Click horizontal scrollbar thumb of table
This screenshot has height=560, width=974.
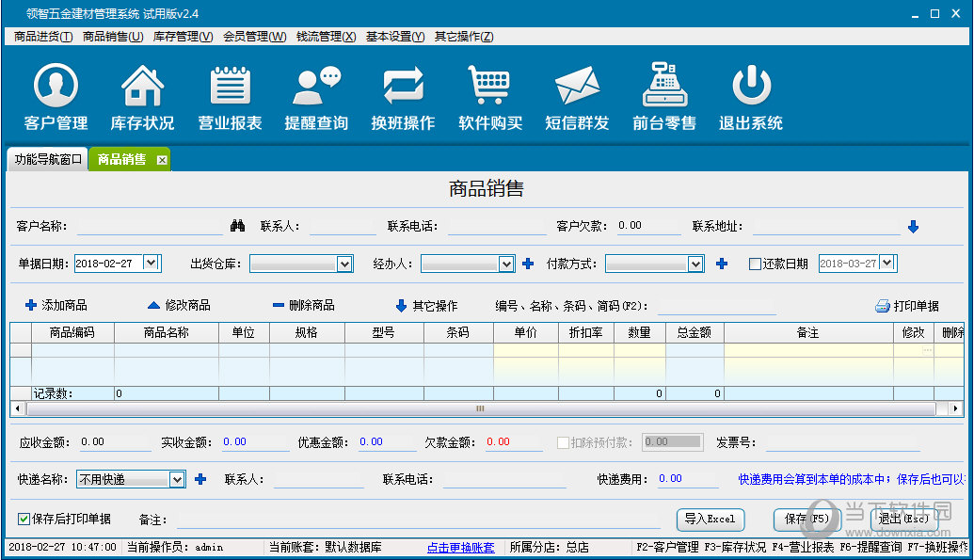coord(480,408)
